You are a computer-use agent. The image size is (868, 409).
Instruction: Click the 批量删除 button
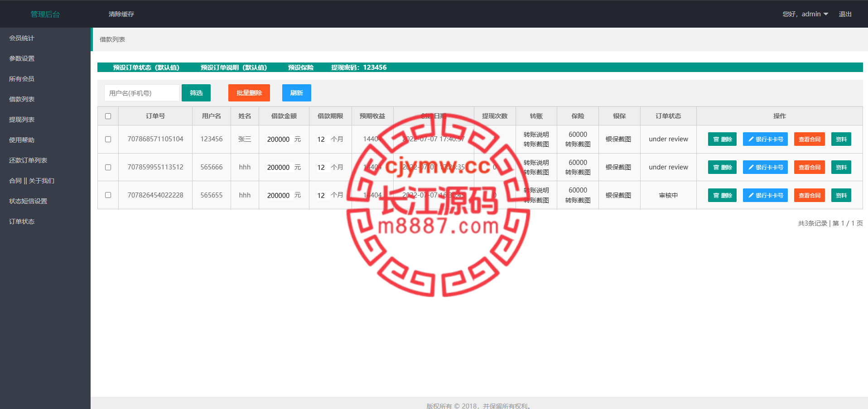point(249,93)
